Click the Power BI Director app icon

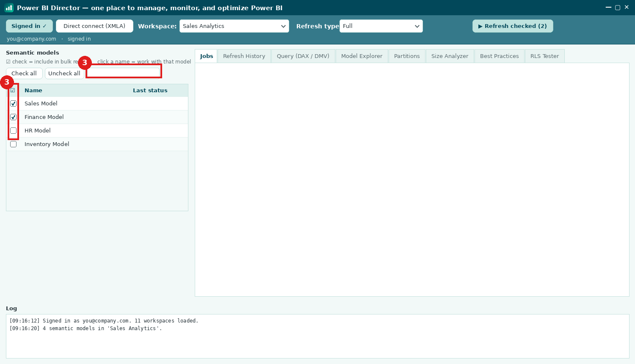pyautogui.click(x=9, y=8)
